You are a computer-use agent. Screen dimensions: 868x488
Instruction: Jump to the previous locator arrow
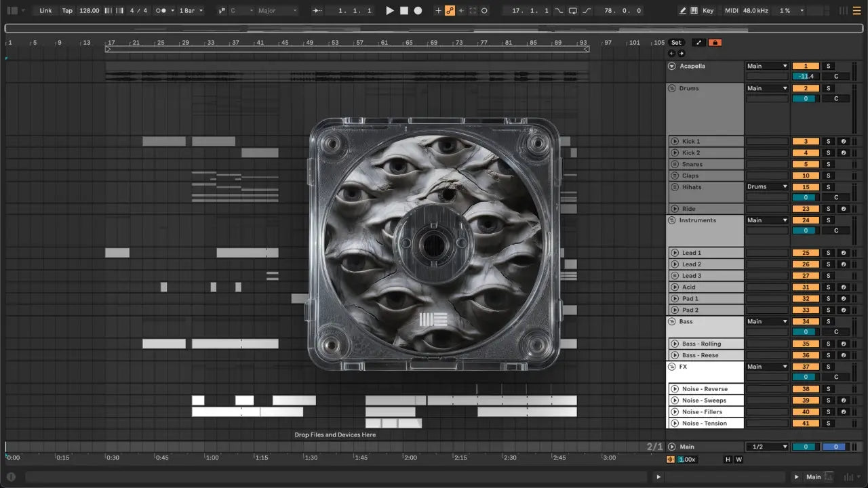point(672,54)
